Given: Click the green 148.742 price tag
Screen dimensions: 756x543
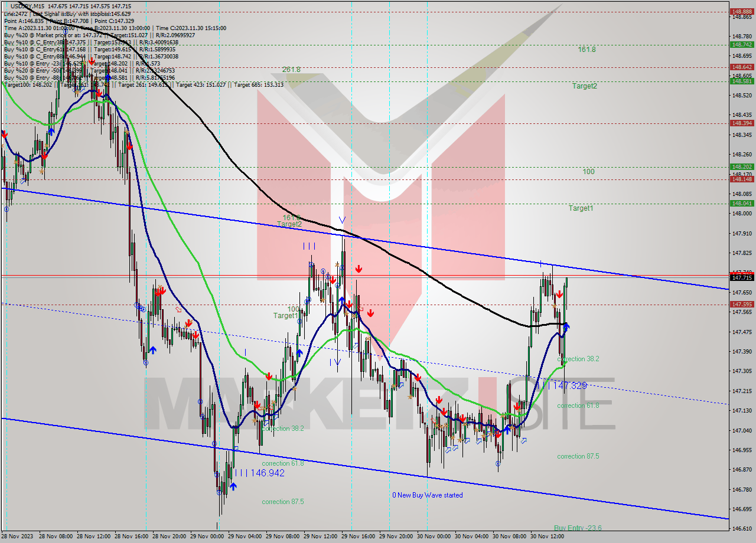Looking at the screenshot, I should point(742,44).
